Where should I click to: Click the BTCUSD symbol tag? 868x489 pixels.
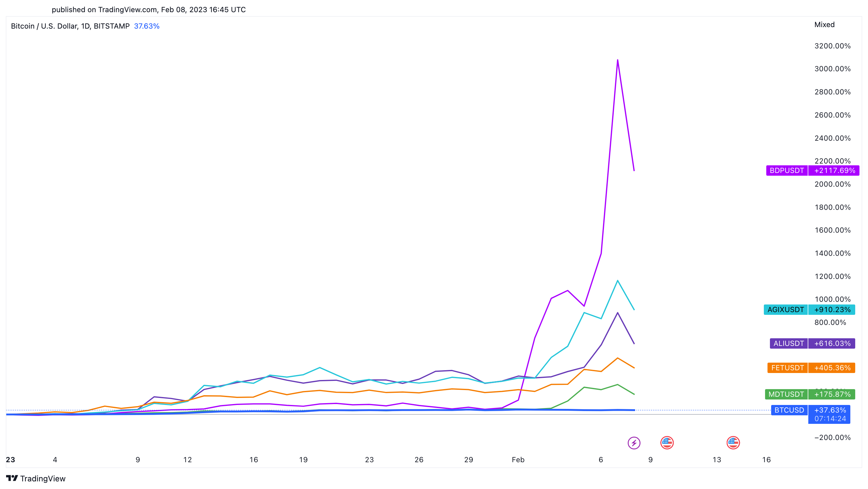[x=789, y=410]
